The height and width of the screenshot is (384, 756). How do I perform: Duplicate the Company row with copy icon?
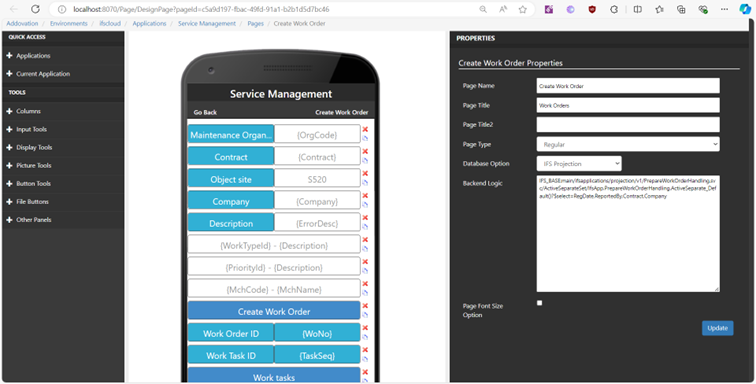click(365, 205)
